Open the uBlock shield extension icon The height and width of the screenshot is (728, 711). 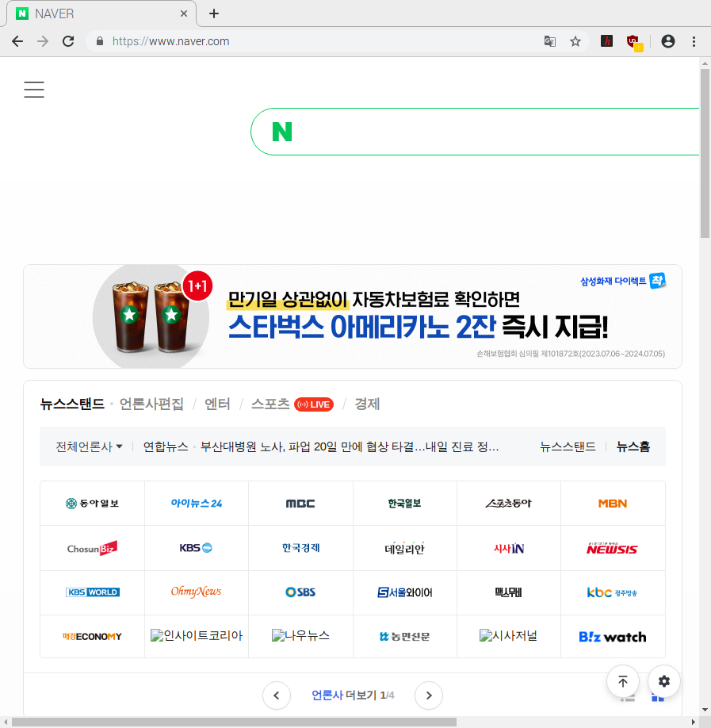[x=634, y=42]
